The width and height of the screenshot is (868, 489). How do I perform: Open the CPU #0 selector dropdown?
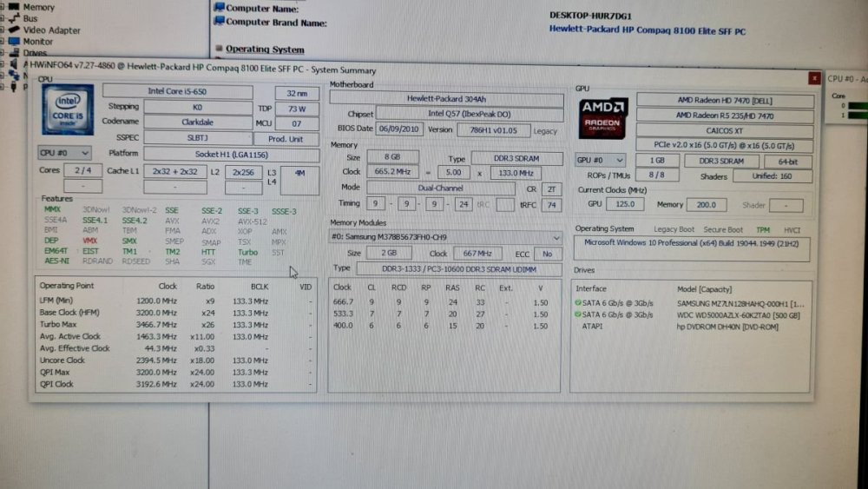(x=64, y=153)
